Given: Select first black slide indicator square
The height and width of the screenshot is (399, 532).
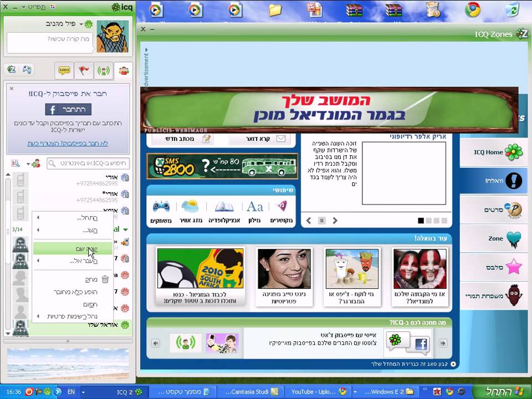Looking at the screenshot, I should (x=421, y=221).
